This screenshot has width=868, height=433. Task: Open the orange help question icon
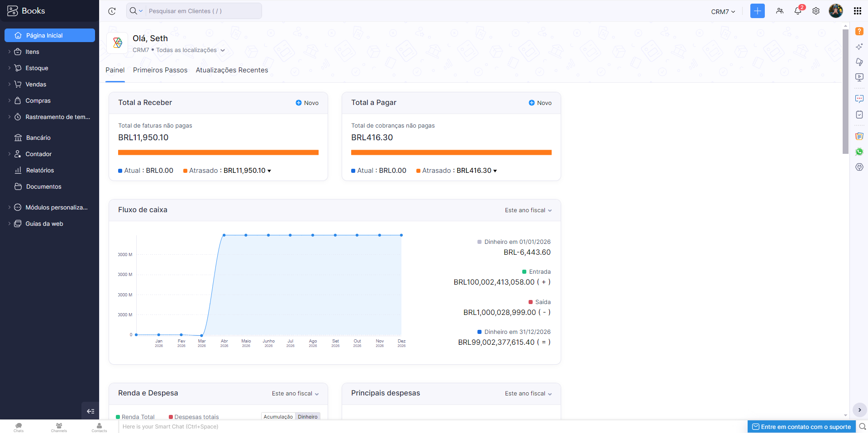(x=859, y=31)
